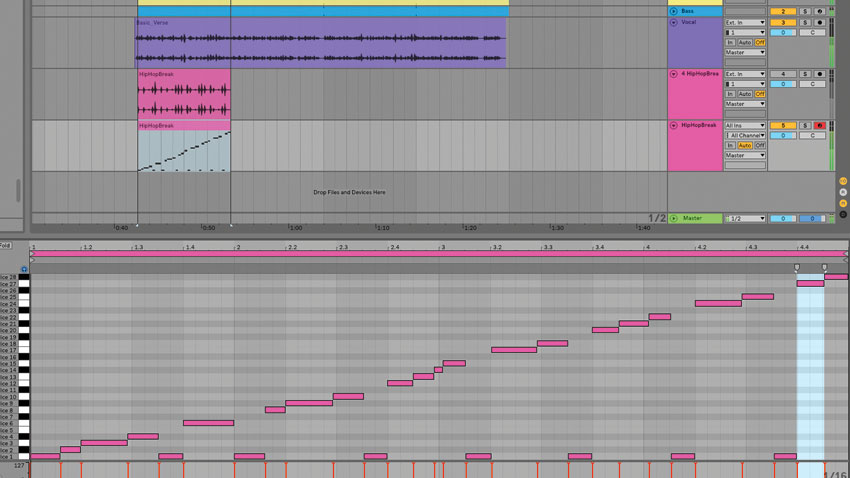This screenshot has height=478, width=850.
Task: Toggle Bass track activator number 2
Action: click(x=783, y=11)
